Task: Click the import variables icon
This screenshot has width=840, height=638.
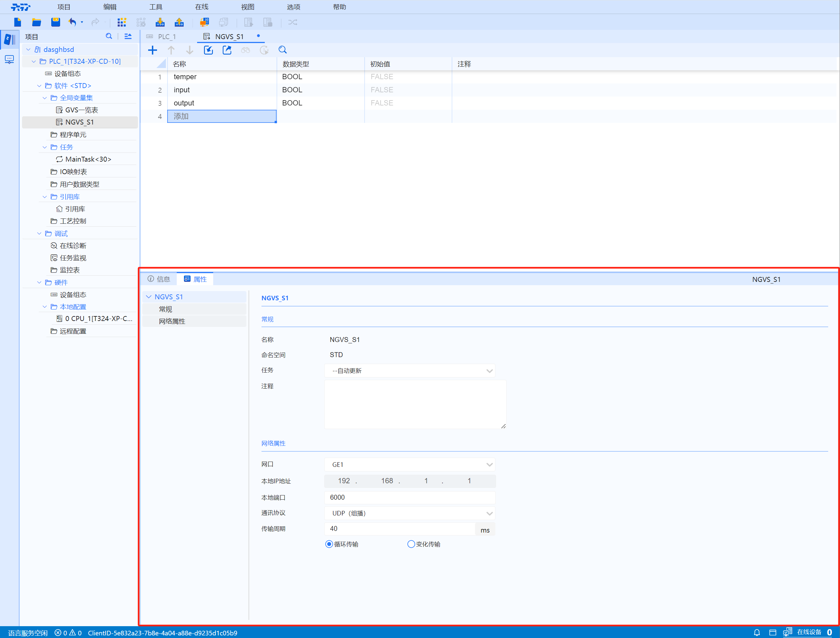Action: (208, 50)
